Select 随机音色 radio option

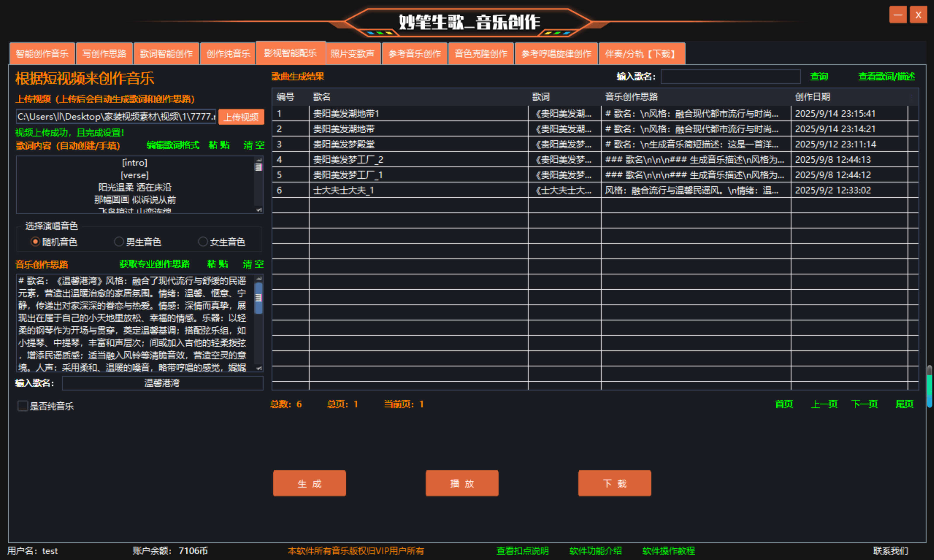[35, 241]
